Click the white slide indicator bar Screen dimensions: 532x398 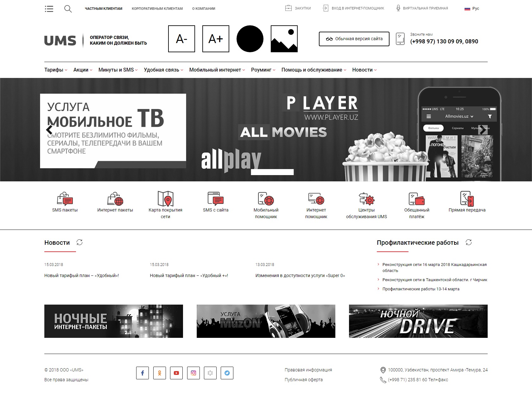pos(272,172)
